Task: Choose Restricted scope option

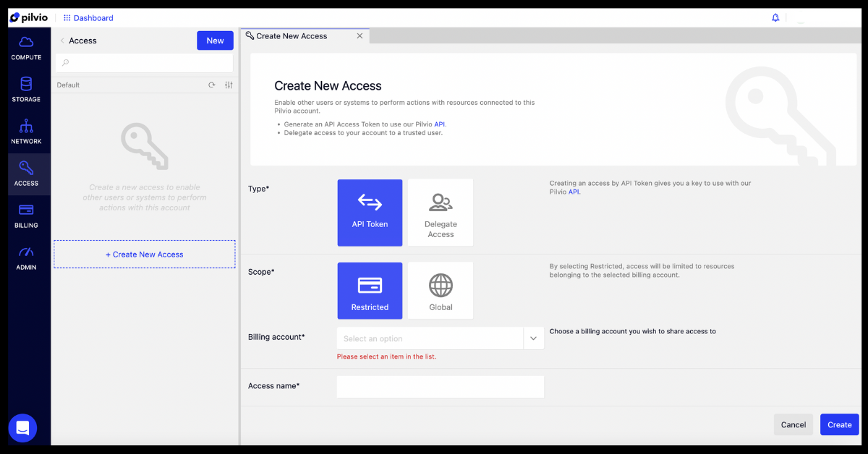Action: pos(370,291)
